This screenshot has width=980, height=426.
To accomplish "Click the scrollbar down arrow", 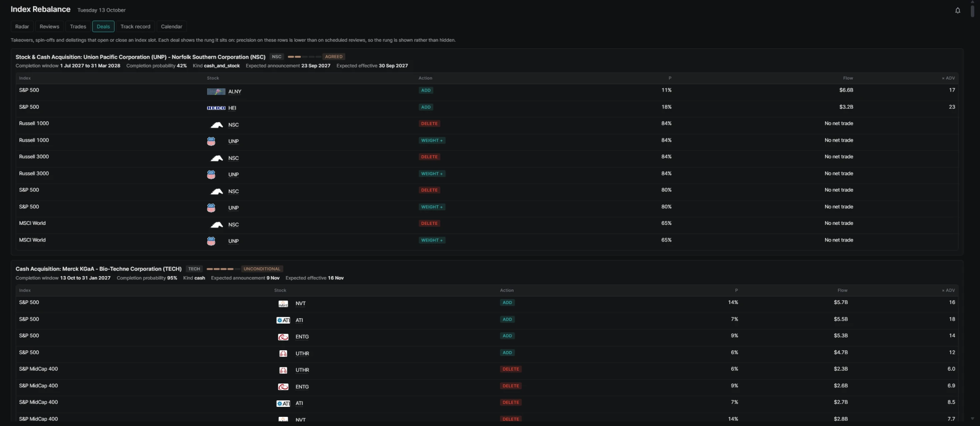I will coord(972,419).
